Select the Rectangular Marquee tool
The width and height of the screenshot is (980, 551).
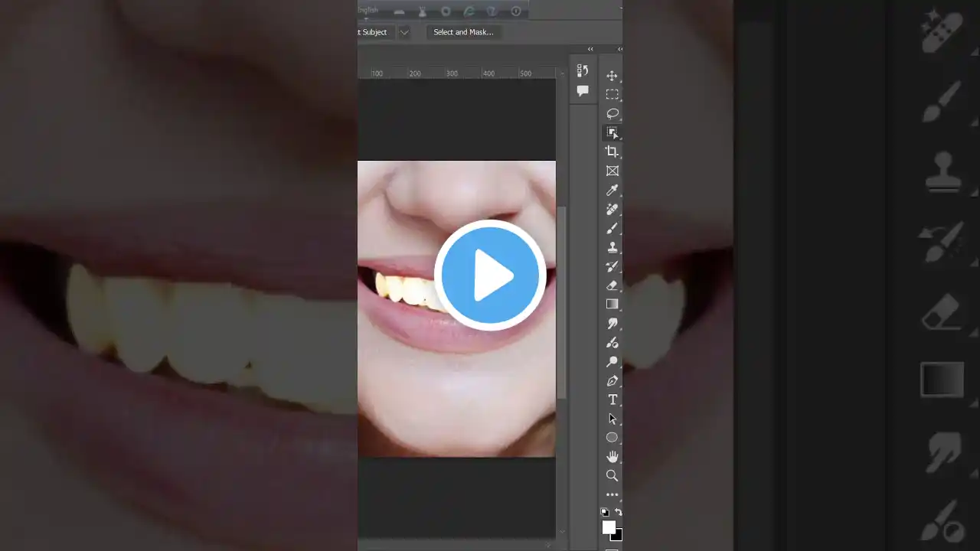pos(612,94)
